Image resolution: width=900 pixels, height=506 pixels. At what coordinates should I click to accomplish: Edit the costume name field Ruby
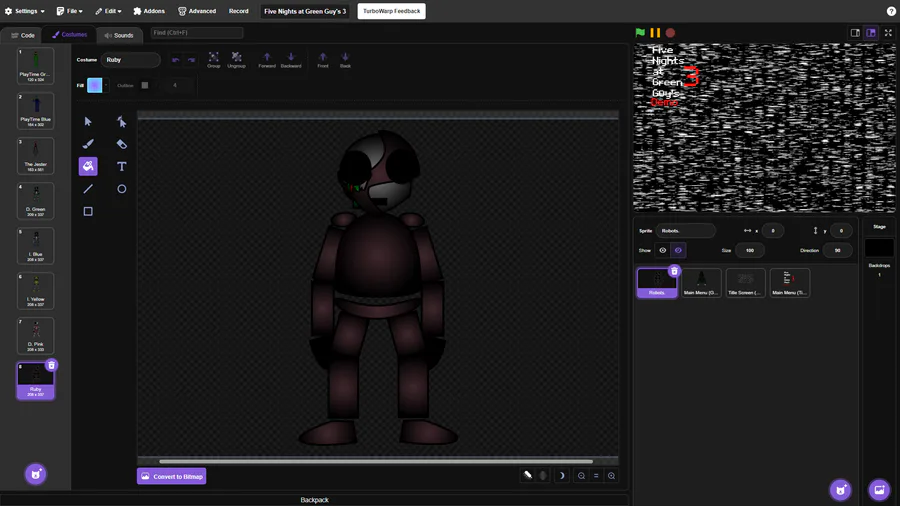(x=131, y=60)
